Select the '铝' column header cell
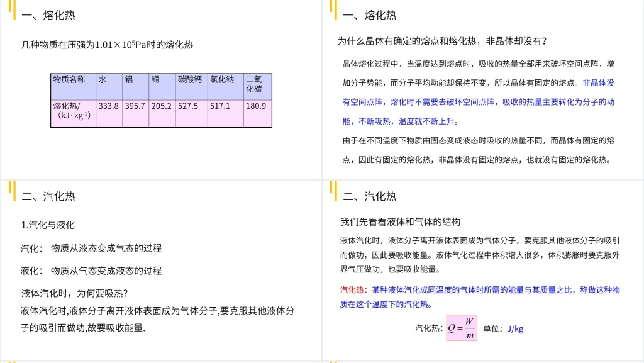The height and width of the screenshot is (363, 644). (x=136, y=87)
